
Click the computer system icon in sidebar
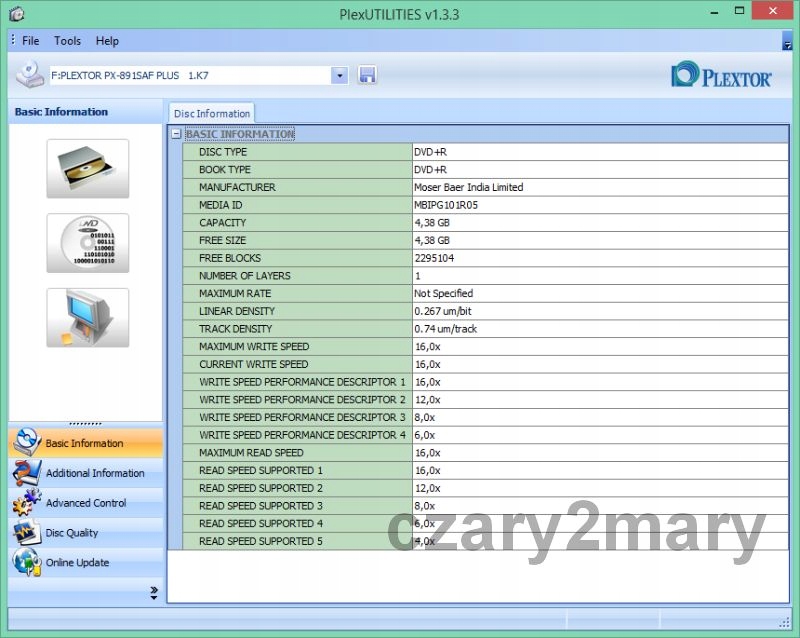(x=87, y=318)
